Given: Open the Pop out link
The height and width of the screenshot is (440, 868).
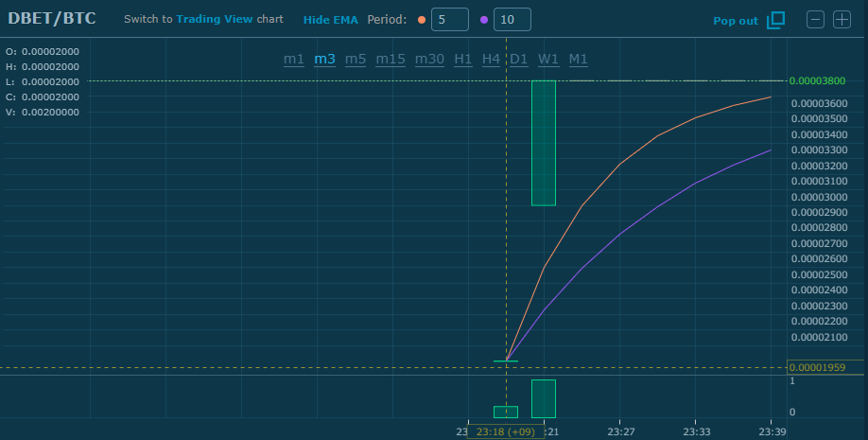Looking at the screenshot, I should tap(736, 21).
